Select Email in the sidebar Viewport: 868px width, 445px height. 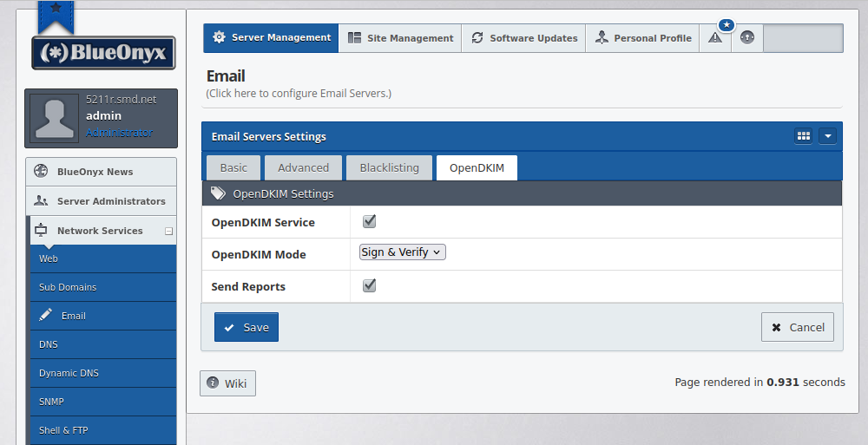pos(103,316)
